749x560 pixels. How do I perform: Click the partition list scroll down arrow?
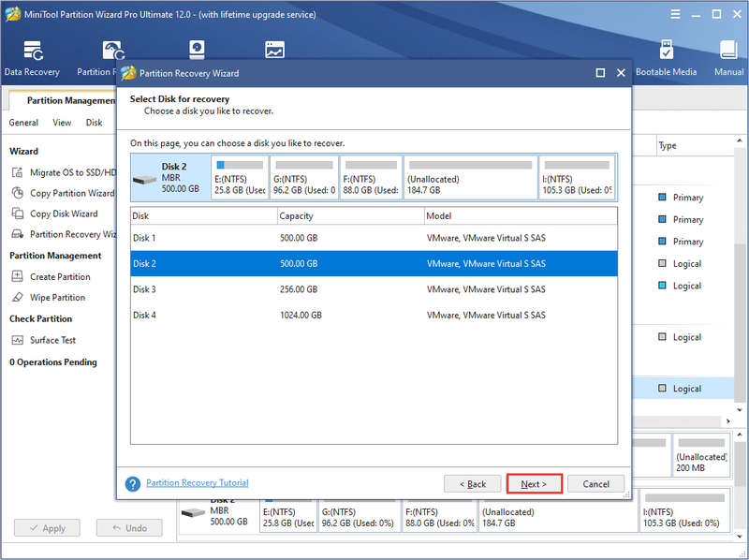(740, 410)
